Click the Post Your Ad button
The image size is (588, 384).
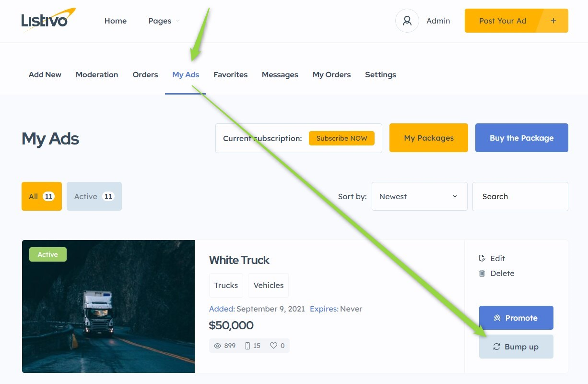(517, 21)
